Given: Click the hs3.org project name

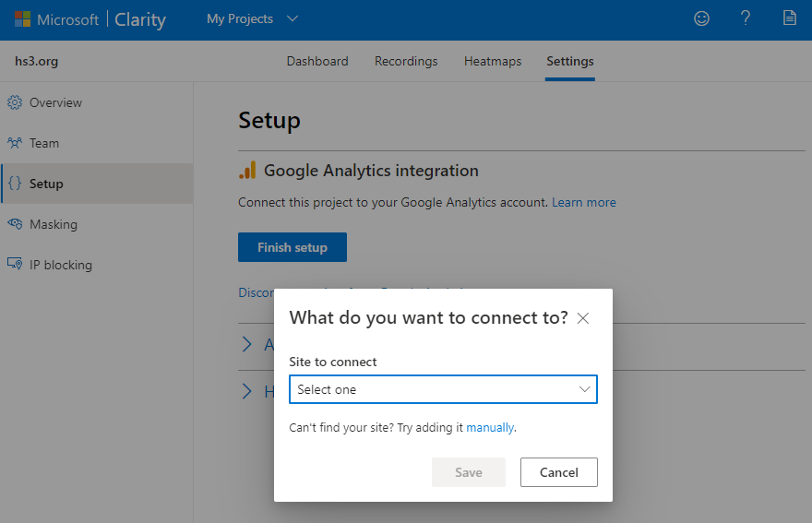Looking at the screenshot, I should coord(36,61).
